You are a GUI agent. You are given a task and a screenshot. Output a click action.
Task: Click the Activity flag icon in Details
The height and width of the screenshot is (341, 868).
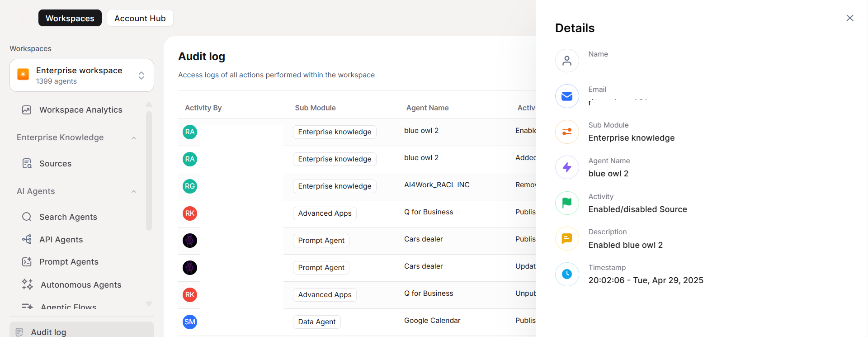tap(567, 203)
